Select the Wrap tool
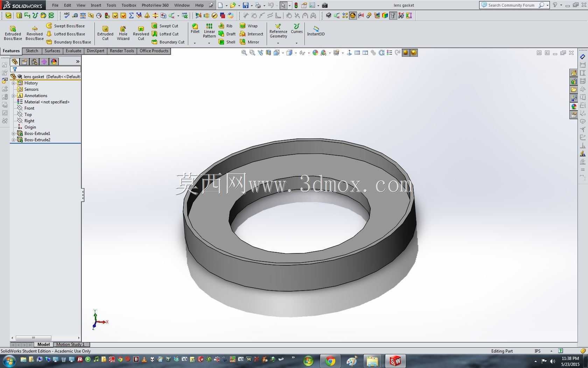The width and height of the screenshot is (588, 368). coord(248,26)
